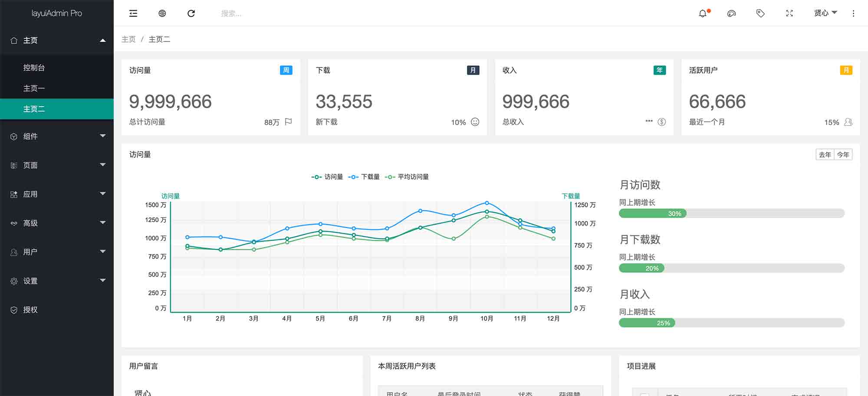The width and height of the screenshot is (868, 396).
Task: Open the vertical three-dot more menu
Action: tap(853, 13)
